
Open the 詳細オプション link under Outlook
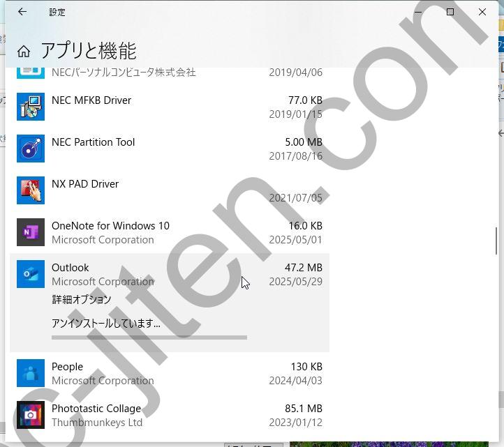point(82,299)
